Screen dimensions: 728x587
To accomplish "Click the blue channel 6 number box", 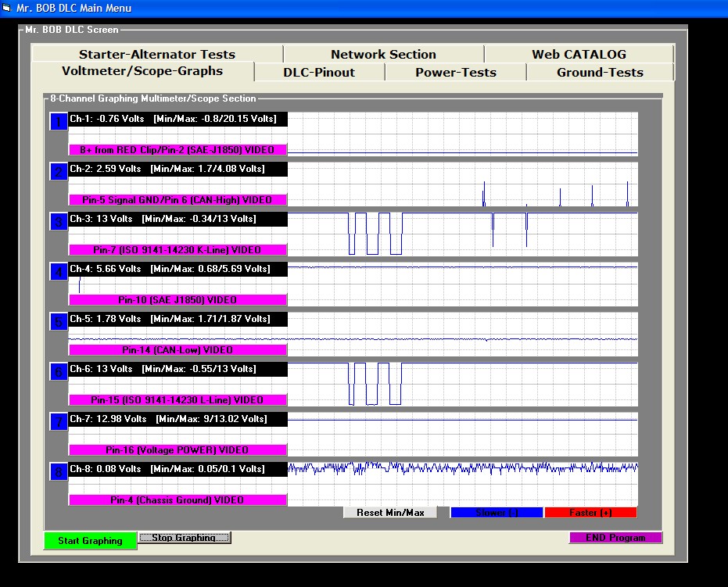I will click(59, 372).
